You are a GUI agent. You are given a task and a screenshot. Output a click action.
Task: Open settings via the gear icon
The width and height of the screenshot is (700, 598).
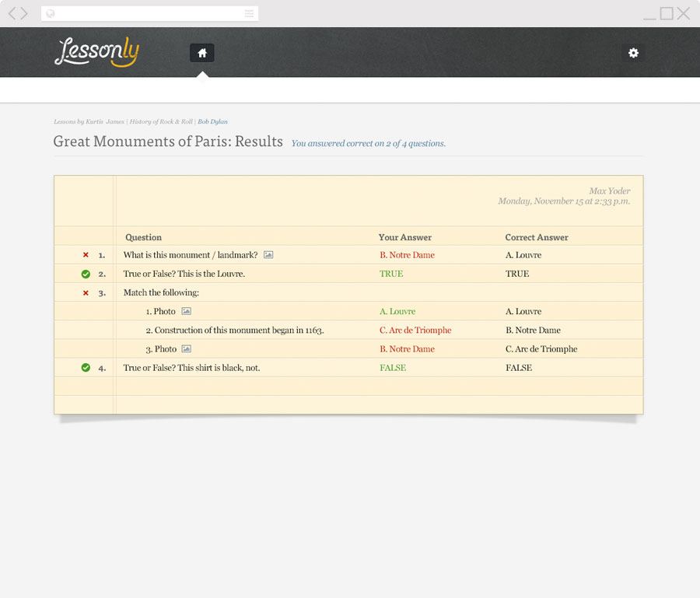(633, 53)
